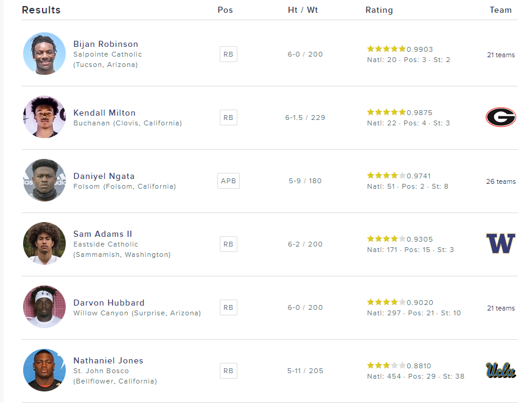The image size is (532, 403).
Task: Open Darvon Hubbard's profile photo
Action: tap(44, 307)
